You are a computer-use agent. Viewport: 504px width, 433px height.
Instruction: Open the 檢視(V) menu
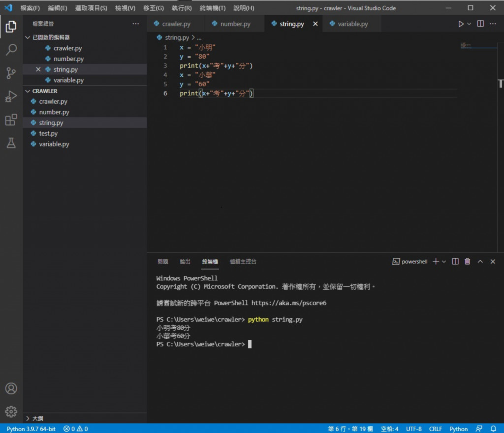(125, 8)
